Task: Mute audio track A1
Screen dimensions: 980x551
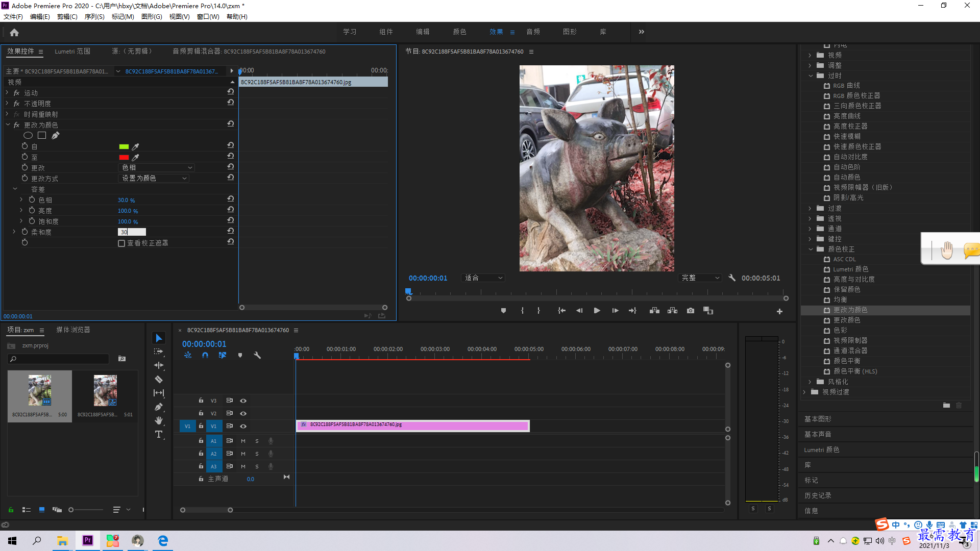Action: [x=243, y=441]
